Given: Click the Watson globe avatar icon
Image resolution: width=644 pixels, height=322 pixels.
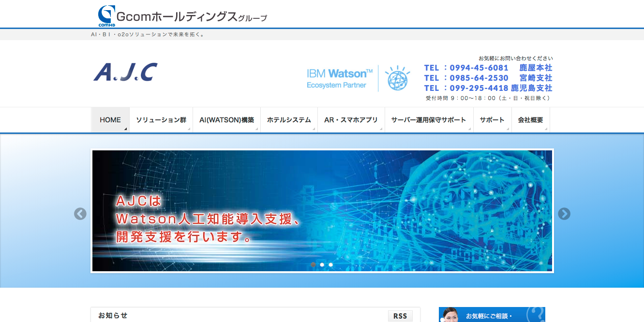Looking at the screenshot, I should tap(397, 78).
